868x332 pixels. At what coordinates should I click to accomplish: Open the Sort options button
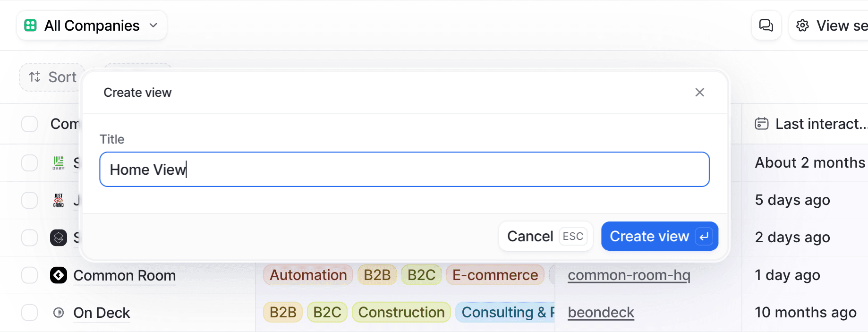[x=52, y=77]
